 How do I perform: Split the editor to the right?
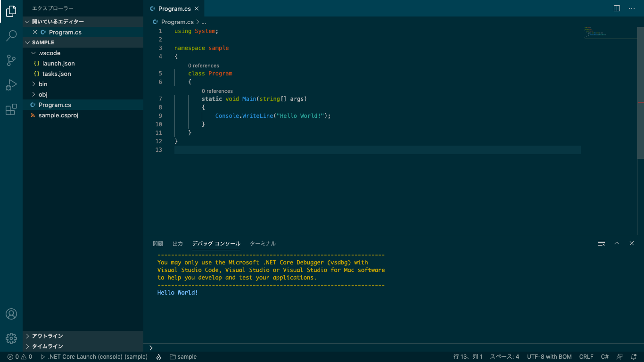click(x=617, y=8)
